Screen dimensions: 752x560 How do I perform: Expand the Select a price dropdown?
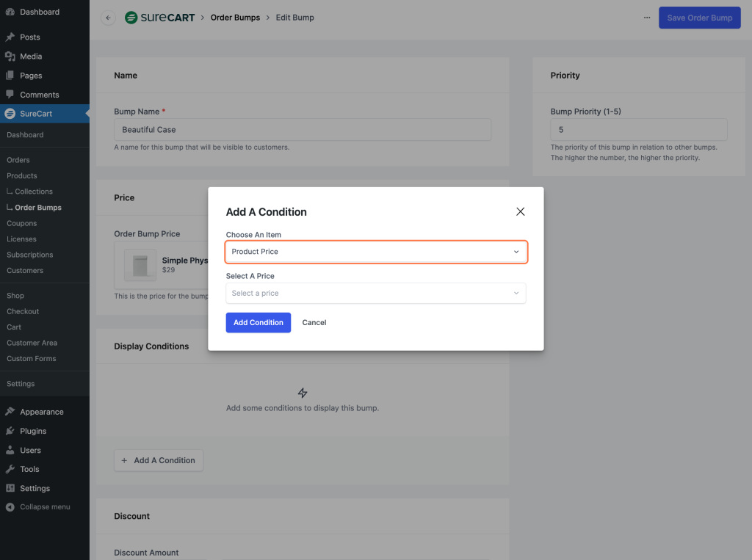[x=376, y=294]
